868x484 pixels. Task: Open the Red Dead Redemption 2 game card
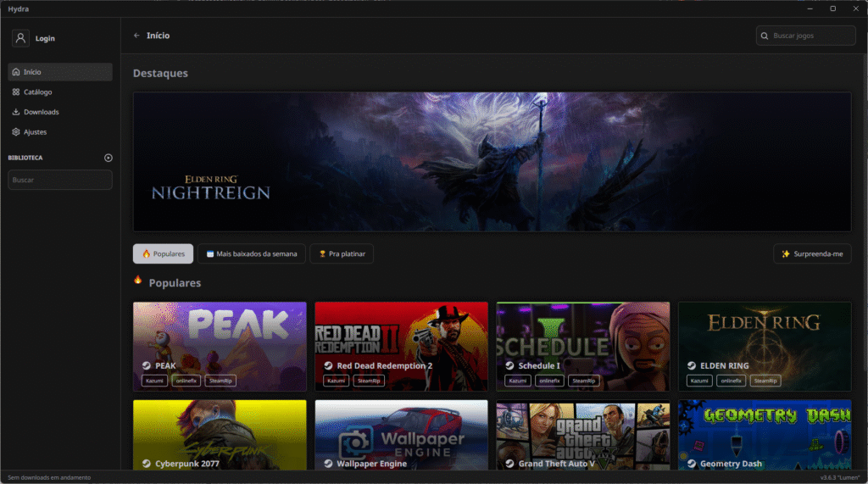pos(401,347)
